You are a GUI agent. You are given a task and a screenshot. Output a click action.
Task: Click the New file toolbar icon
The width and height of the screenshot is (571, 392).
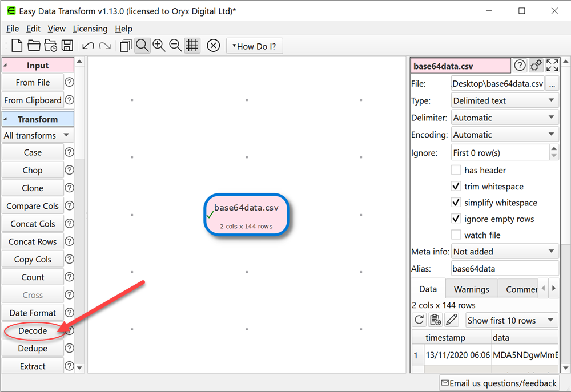(x=17, y=46)
